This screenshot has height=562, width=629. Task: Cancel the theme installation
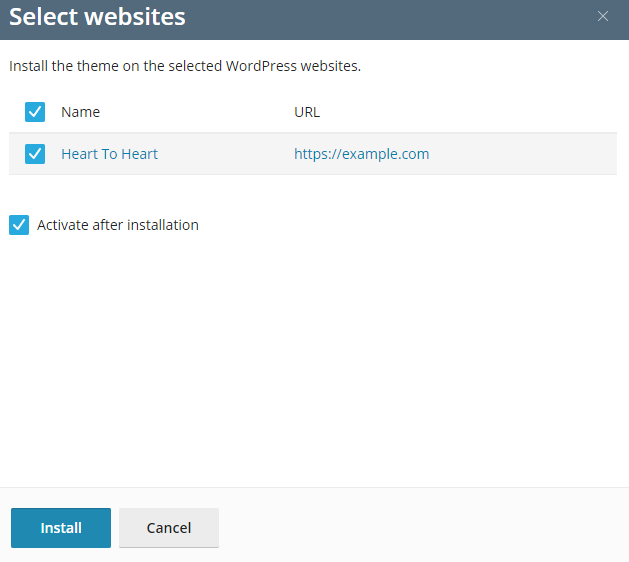(168, 528)
